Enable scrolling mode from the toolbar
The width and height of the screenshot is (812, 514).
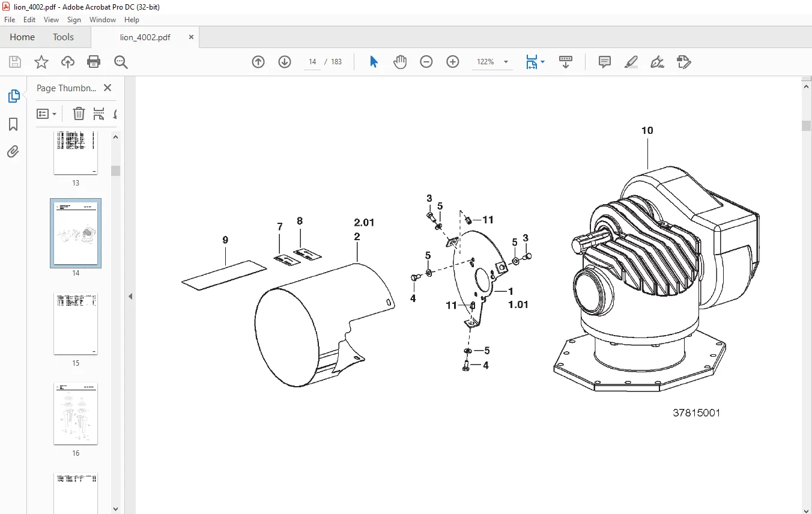point(566,62)
